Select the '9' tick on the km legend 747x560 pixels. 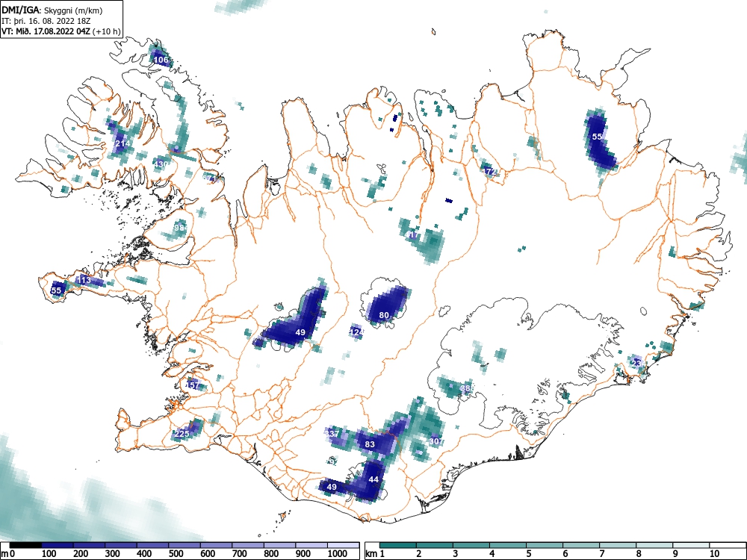[675, 554]
